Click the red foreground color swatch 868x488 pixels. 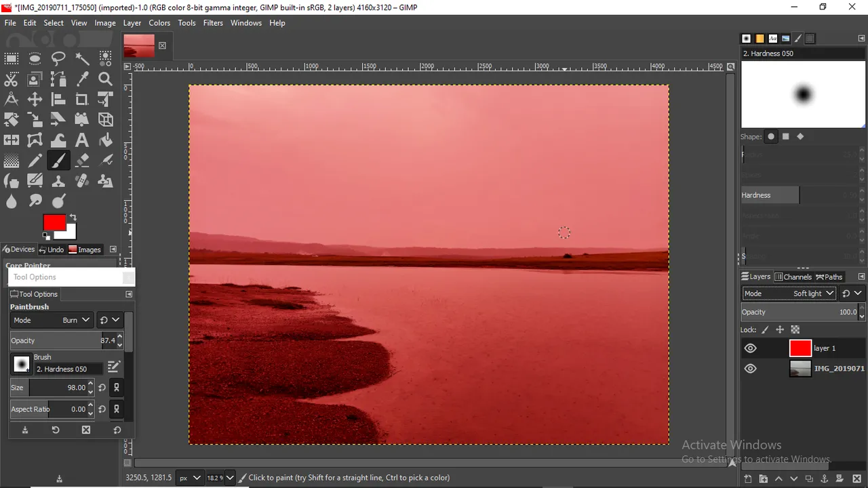click(x=54, y=223)
